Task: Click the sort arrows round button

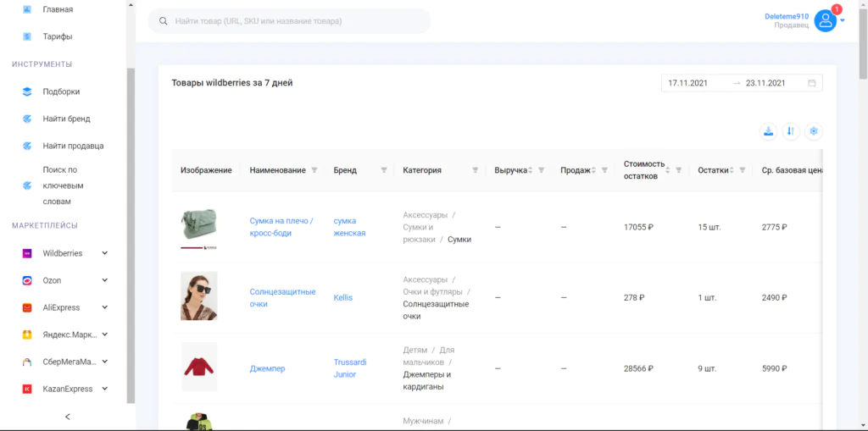Action: pyautogui.click(x=791, y=131)
